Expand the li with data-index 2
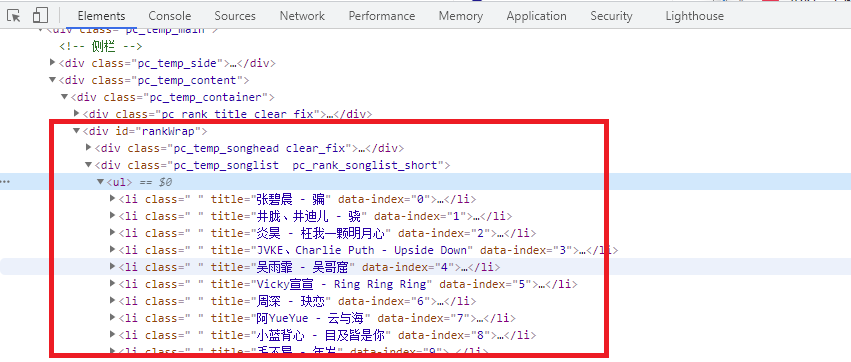This screenshot has width=851, height=362. tap(112, 233)
